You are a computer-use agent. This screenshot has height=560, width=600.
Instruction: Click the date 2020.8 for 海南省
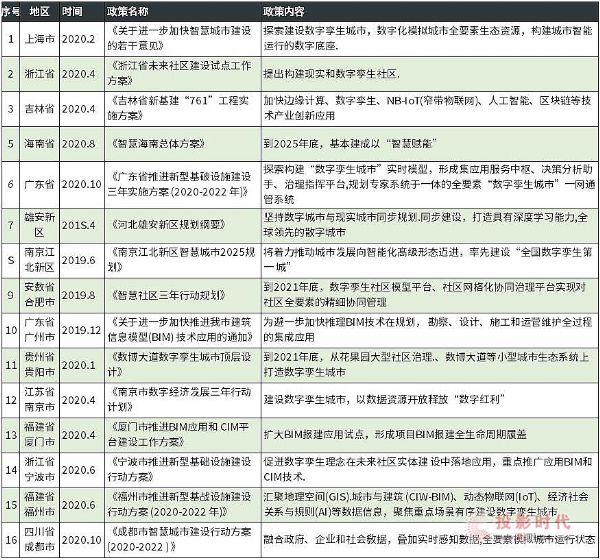point(78,144)
